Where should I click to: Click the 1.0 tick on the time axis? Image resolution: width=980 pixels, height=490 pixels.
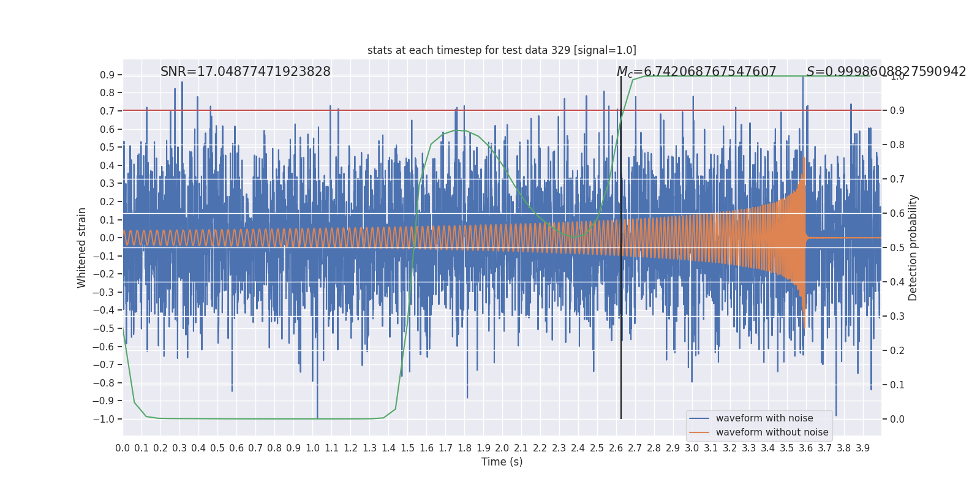(x=312, y=448)
